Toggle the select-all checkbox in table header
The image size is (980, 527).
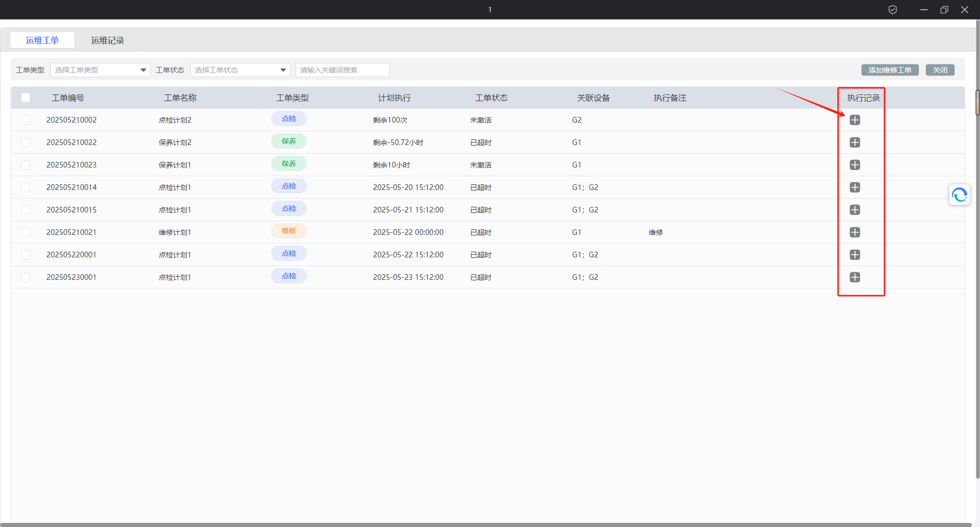point(26,98)
